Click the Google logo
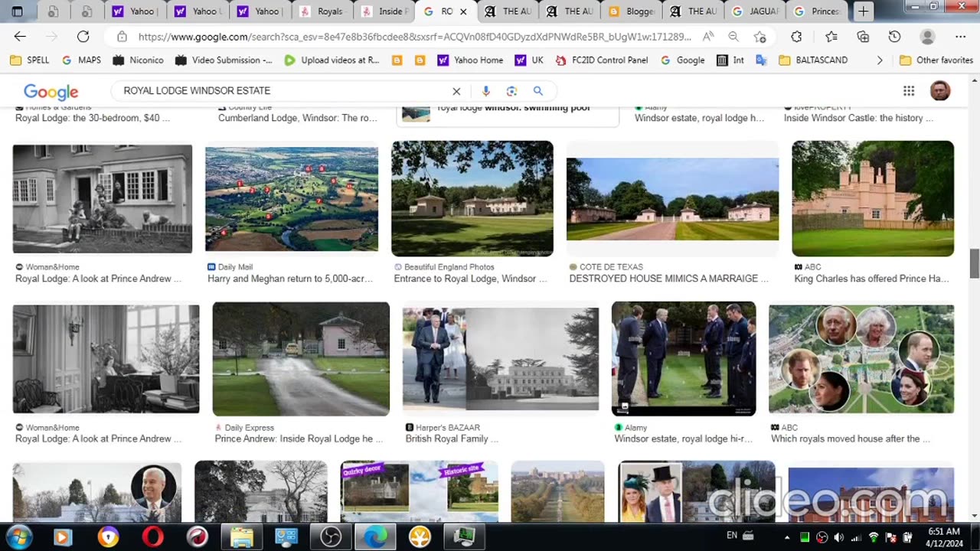This screenshot has height=551, width=980. [x=51, y=92]
